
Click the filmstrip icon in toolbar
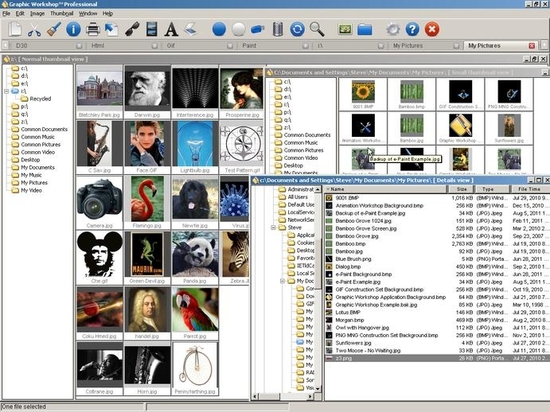tap(152, 29)
